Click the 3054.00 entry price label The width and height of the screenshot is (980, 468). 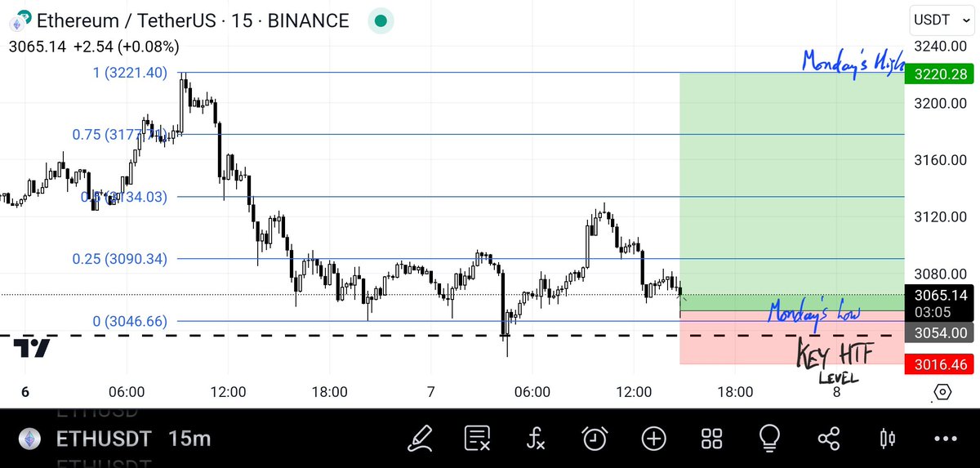939,332
